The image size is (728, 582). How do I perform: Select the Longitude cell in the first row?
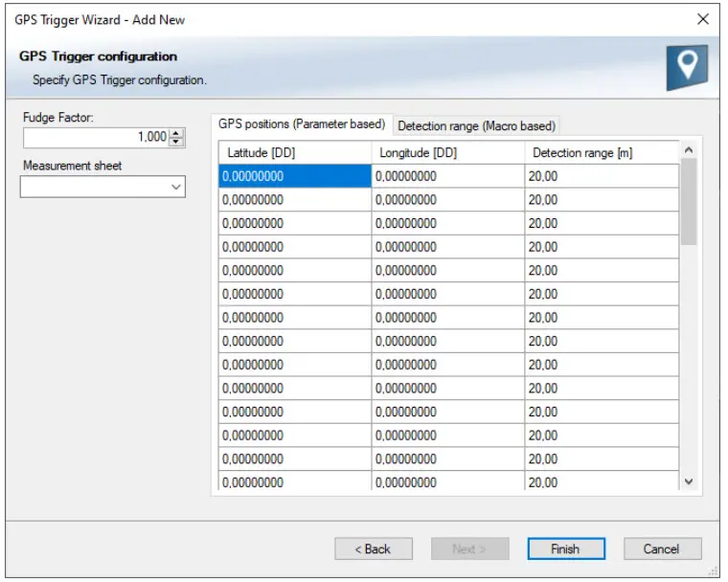point(448,176)
